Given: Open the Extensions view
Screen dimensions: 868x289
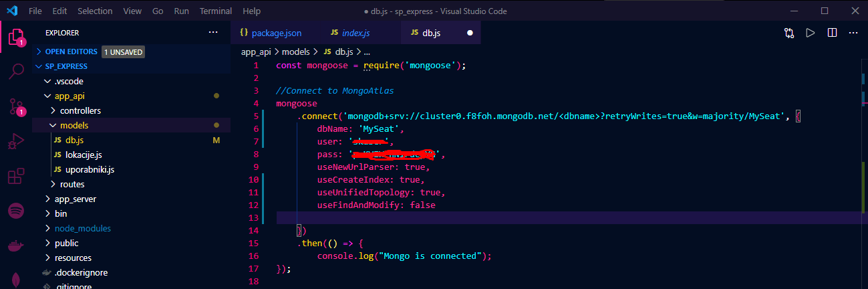Looking at the screenshot, I should pyautogui.click(x=16, y=177).
